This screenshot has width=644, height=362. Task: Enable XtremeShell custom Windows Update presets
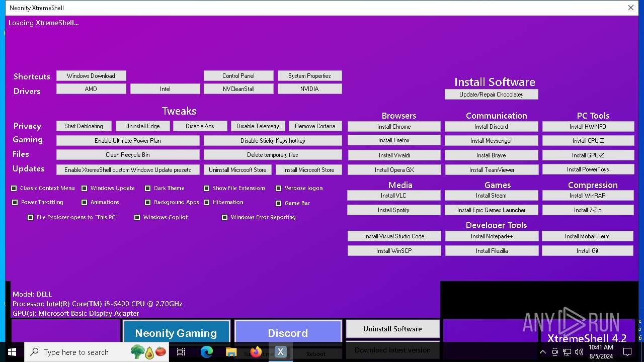point(128,170)
